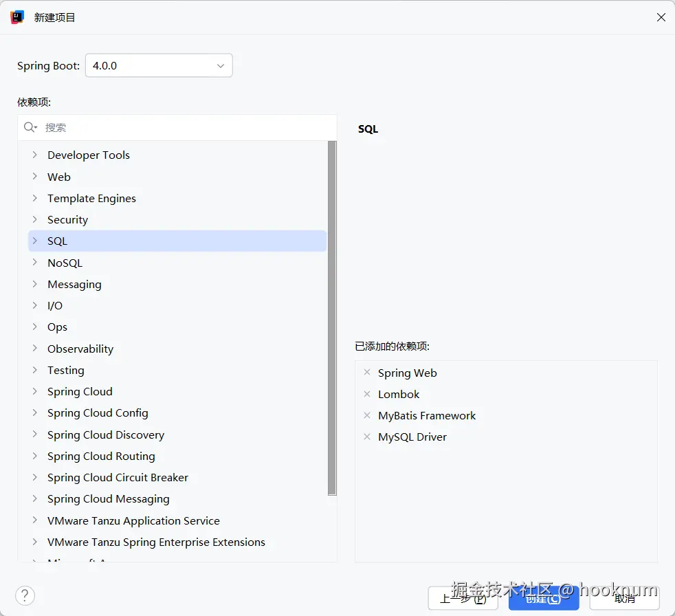675x616 pixels.
Task: Select Spring Cloud Routing item
Action: (x=101, y=456)
